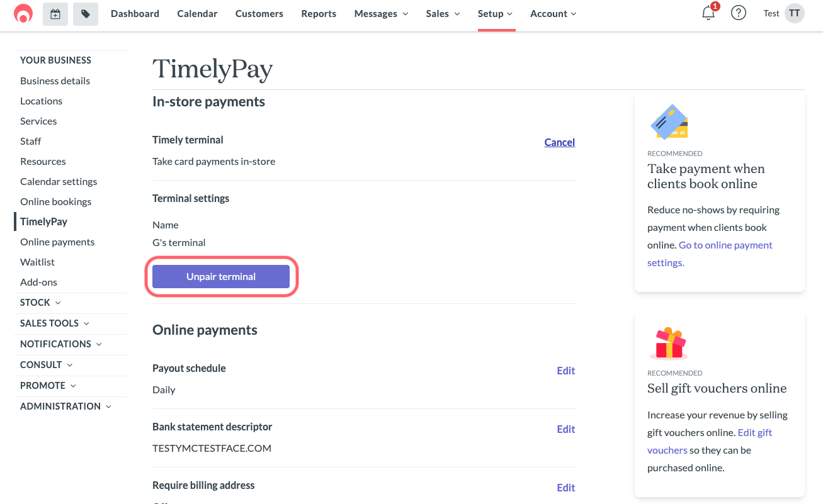Click the Sell gift vouchers online heading

(x=717, y=388)
